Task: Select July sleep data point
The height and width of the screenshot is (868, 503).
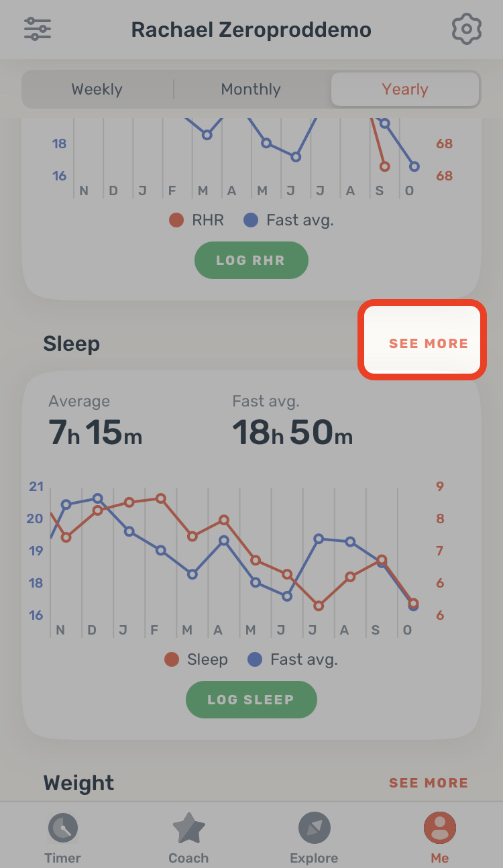Action: (x=319, y=606)
